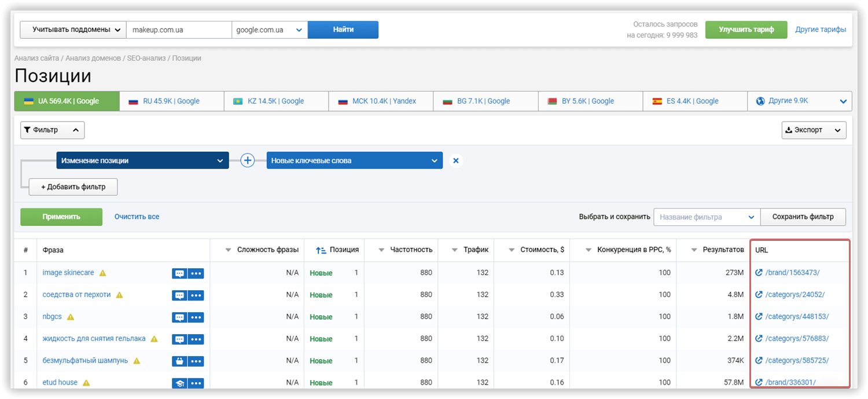868x399 pixels.
Task: Click the plus icon between filter conditions
Action: 248,160
